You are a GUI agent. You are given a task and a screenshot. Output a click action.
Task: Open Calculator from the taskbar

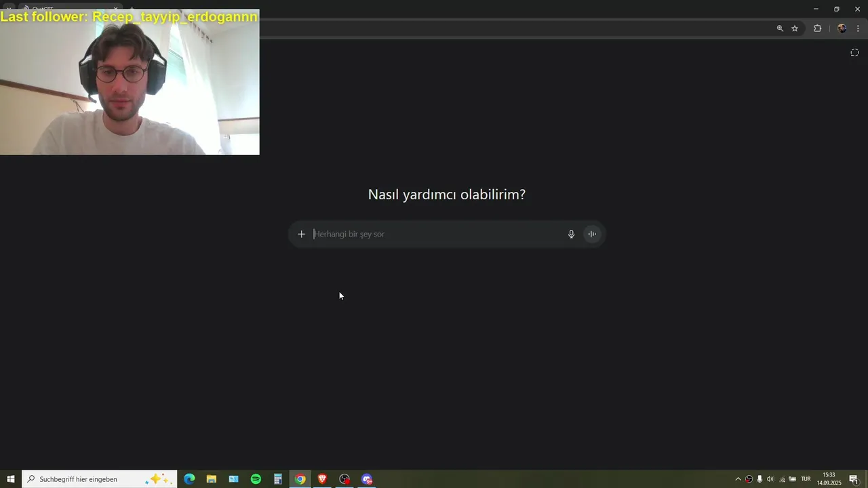point(278,479)
